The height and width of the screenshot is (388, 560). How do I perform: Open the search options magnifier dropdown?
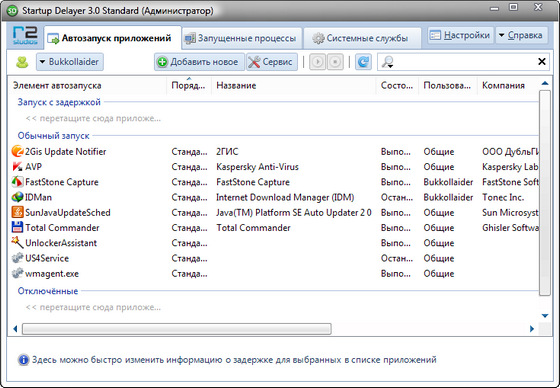(x=387, y=62)
